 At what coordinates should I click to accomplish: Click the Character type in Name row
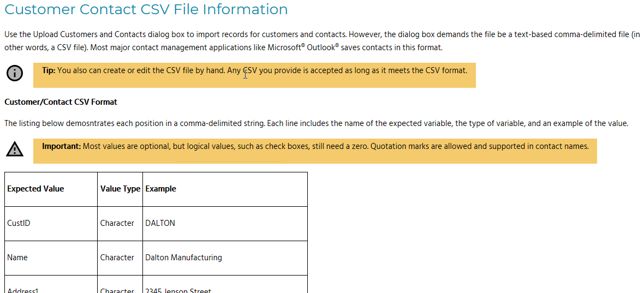120,258
